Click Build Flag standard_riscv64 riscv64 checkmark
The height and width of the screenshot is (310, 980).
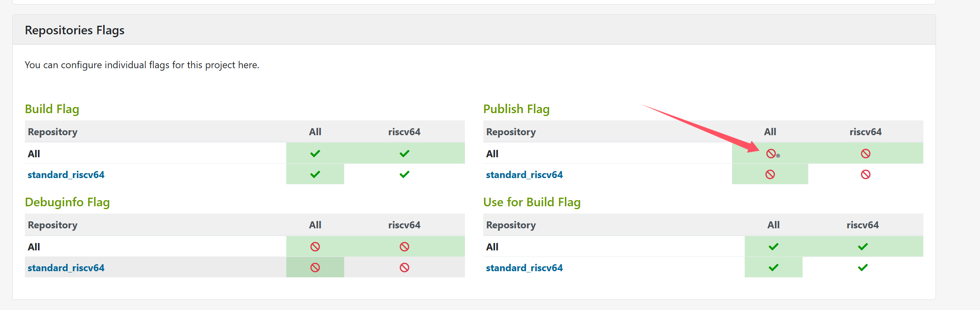coord(404,174)
